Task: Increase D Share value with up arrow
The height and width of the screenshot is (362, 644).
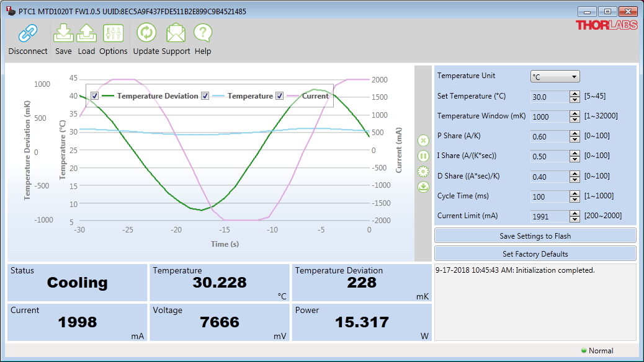Action: (x=575, y=174)
